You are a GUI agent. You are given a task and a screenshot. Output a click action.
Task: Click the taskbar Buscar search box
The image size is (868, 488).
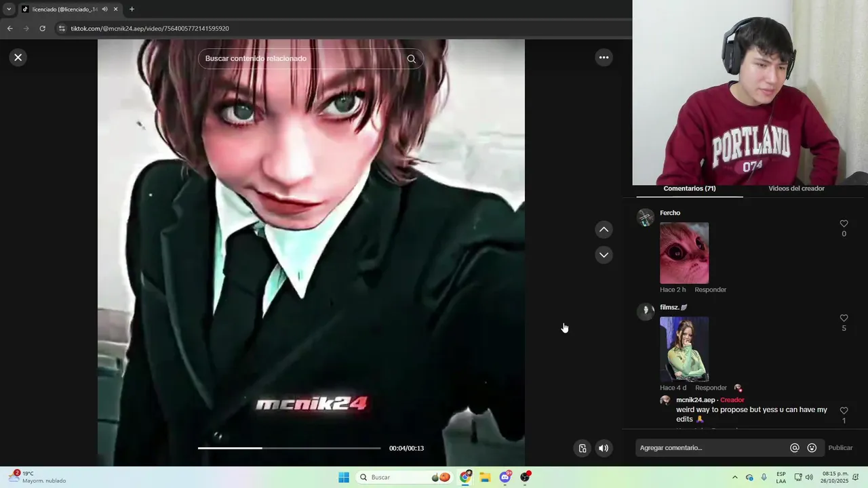tap(403, 477)
